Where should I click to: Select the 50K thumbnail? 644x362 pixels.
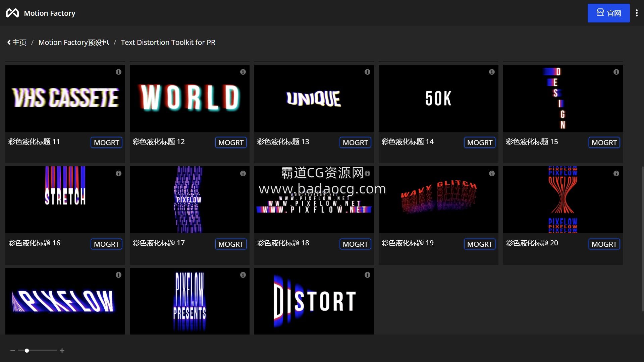coord(438,98)
